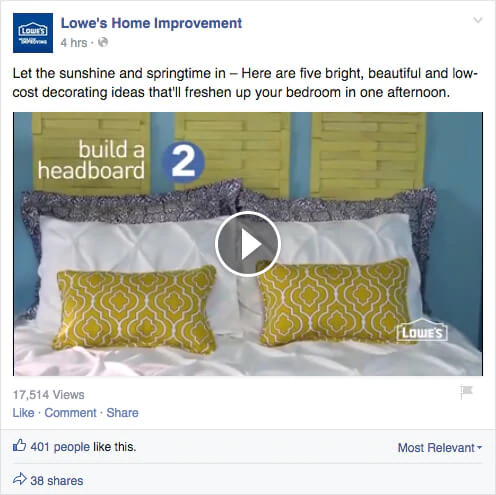
Task: View the 38 shares list
Action: click(57, 481)
